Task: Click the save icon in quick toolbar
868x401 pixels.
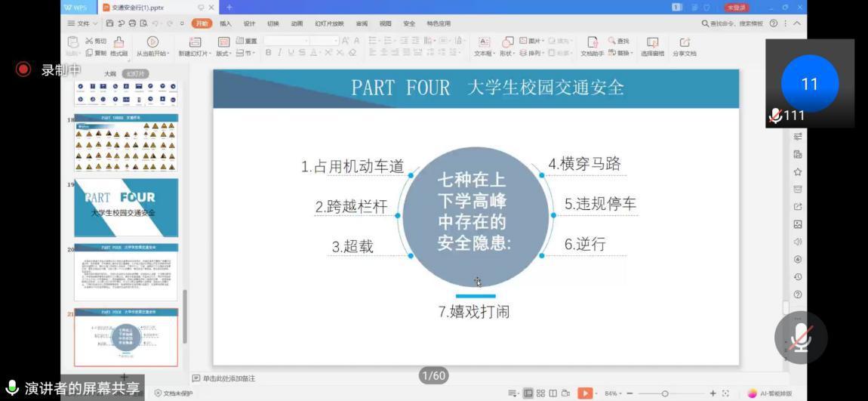Action: (x=110, y=23)
